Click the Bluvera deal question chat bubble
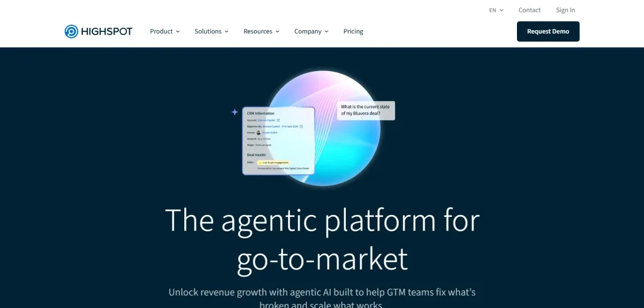 [366, 110]
